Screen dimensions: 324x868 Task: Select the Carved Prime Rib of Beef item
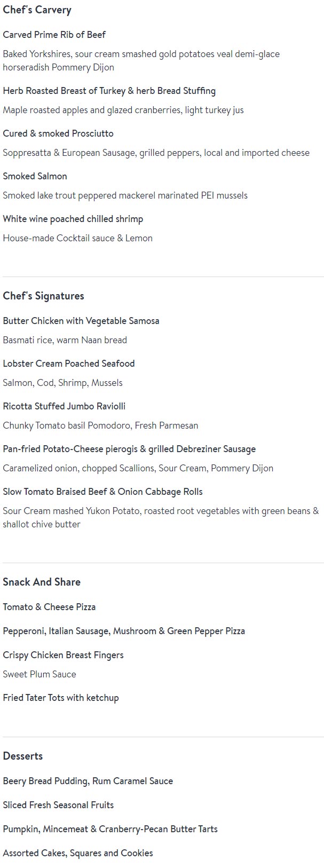[54, 35]
